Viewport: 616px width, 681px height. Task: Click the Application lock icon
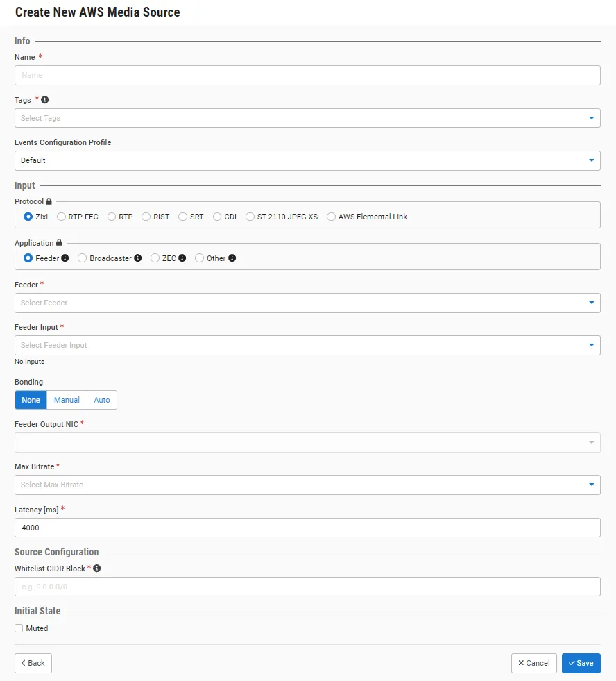pyautogui.click(x=59, y=242)
